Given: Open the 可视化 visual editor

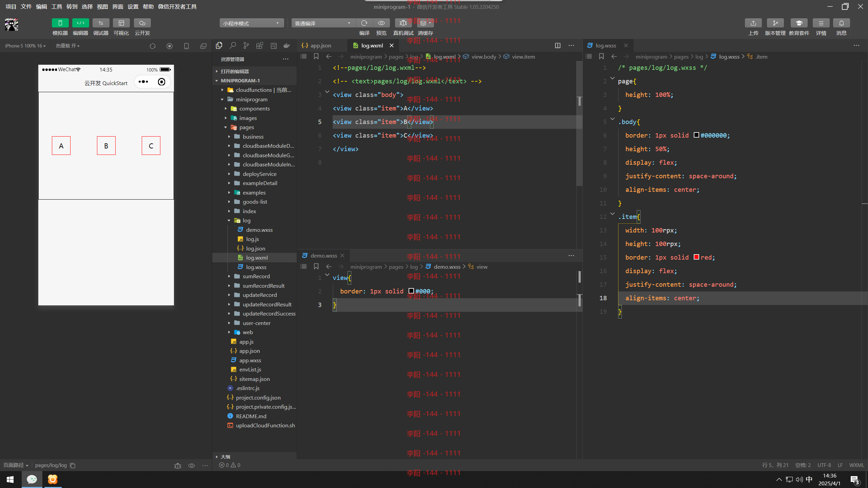Looking at the screenshot, I should click(x=121, y=23).
